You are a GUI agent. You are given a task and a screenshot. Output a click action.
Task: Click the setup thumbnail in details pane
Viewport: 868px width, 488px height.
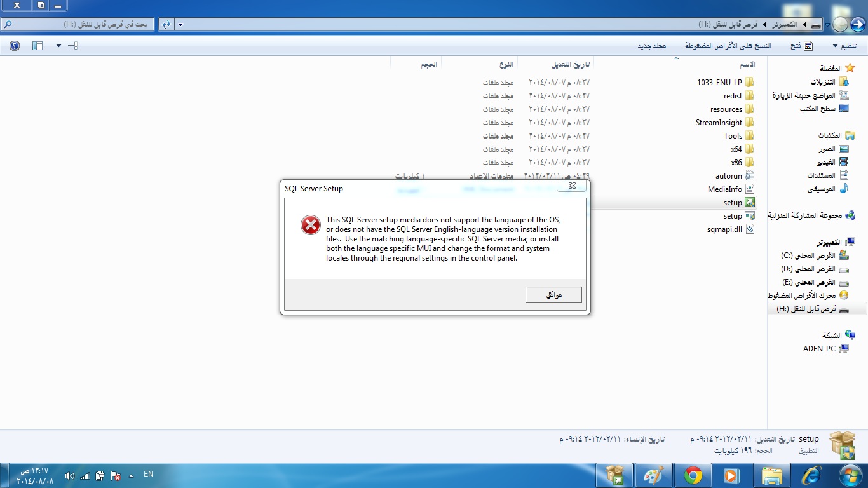point(843,445)
